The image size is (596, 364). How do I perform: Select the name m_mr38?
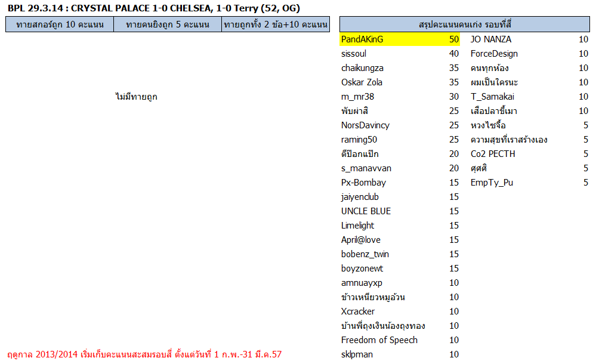[x=357, y=97]
